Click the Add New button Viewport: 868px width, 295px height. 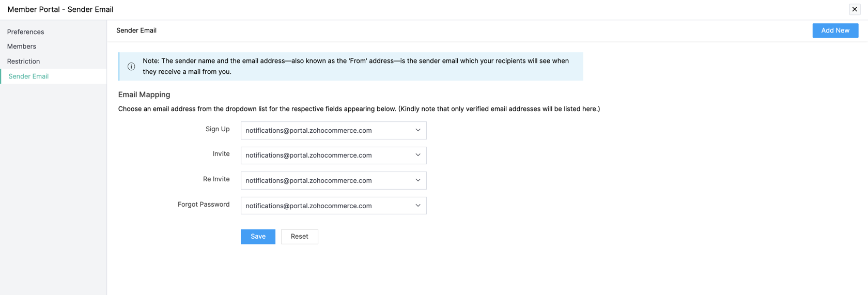835,30
